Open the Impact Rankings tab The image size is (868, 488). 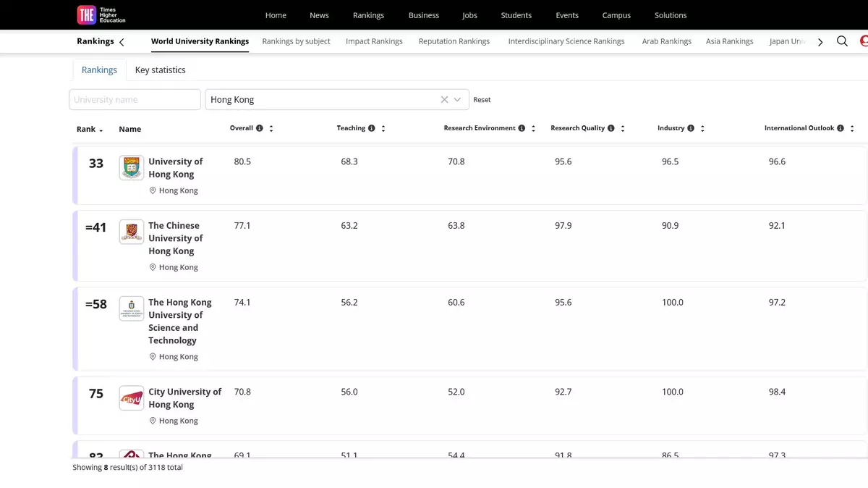(374, 41)
